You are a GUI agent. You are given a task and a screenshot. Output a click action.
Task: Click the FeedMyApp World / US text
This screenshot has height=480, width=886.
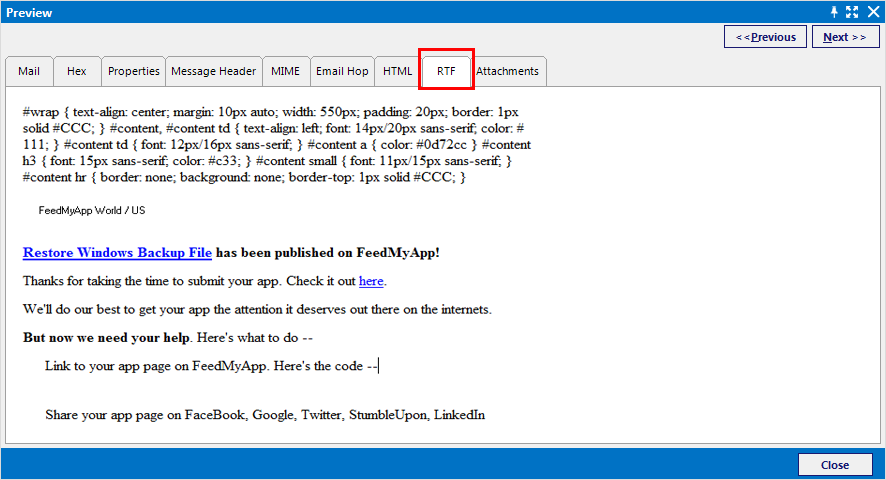(x=92, y=210)
